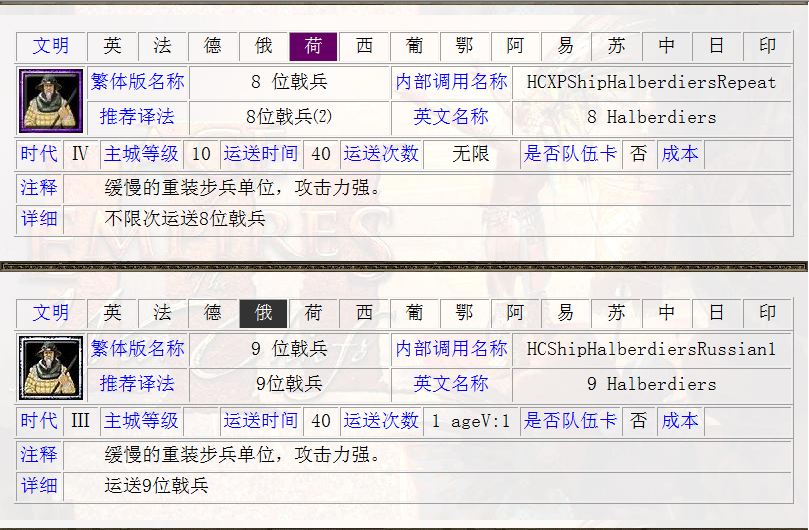Image resolution: width=809 pixels, height=530 pixels.
Task: Select 印 civilization in the second card
Action: click(767, 313)
